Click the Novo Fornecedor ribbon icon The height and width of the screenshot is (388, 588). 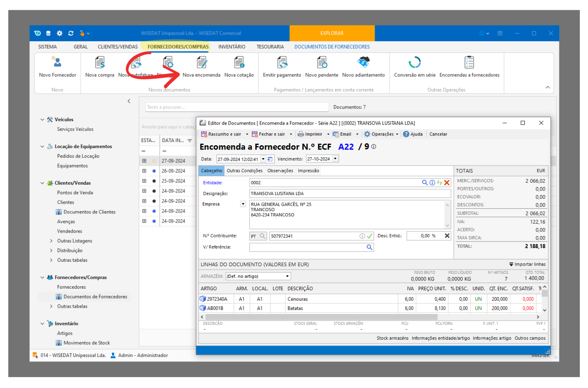[57, 63]
